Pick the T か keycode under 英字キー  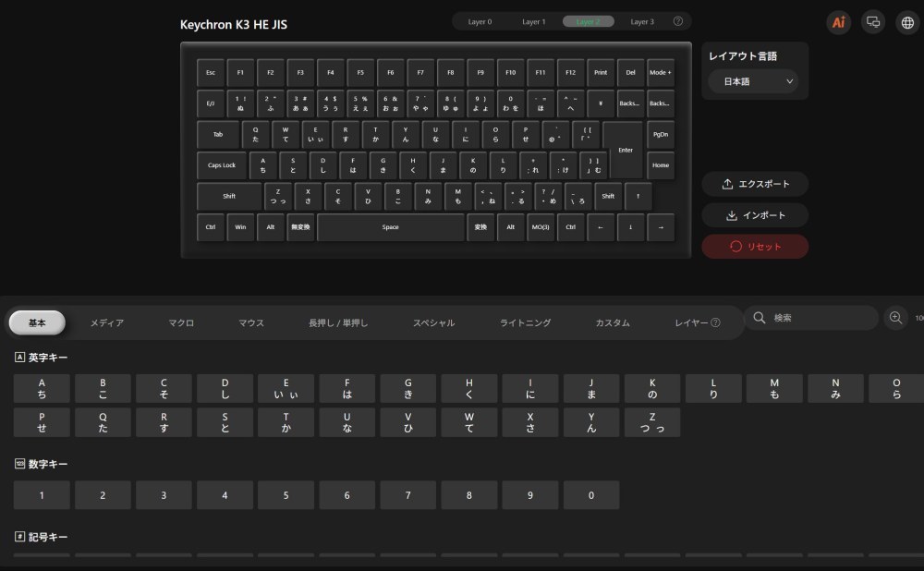coord(286,422)
